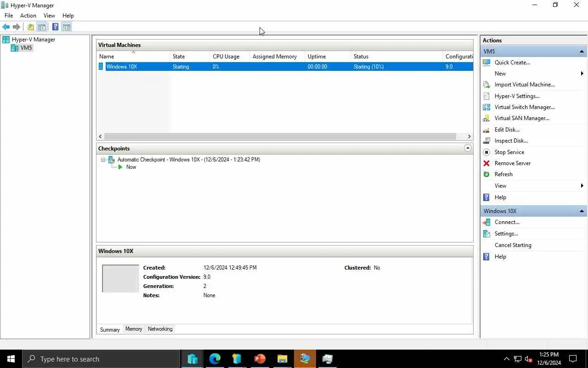Click Stop Service label
This screenshot has height=368, width=588.
pyautogui.click(x=509, y=152)
